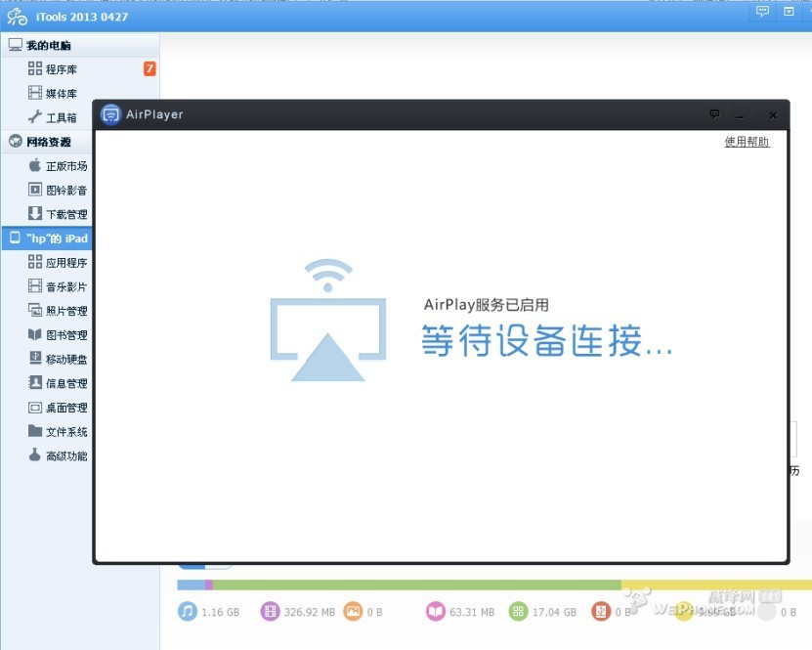Click the orange photo storage icon 0 B

[353, 612]
